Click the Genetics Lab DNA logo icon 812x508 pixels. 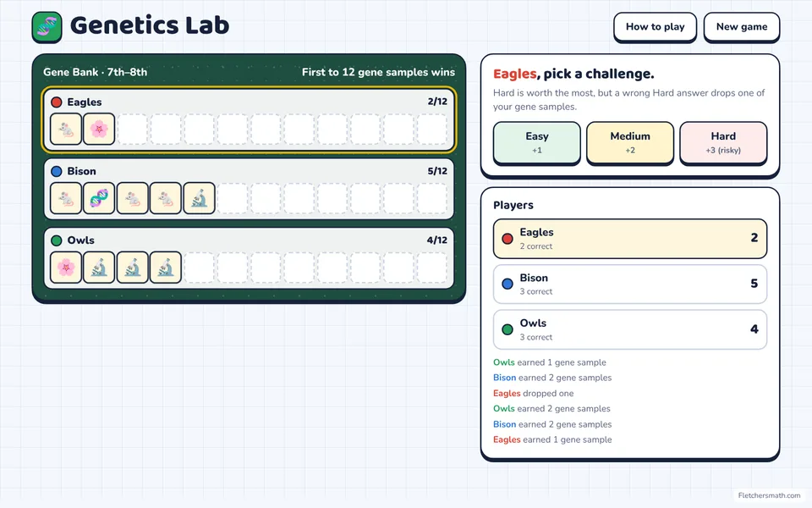(x=47, y=27)
